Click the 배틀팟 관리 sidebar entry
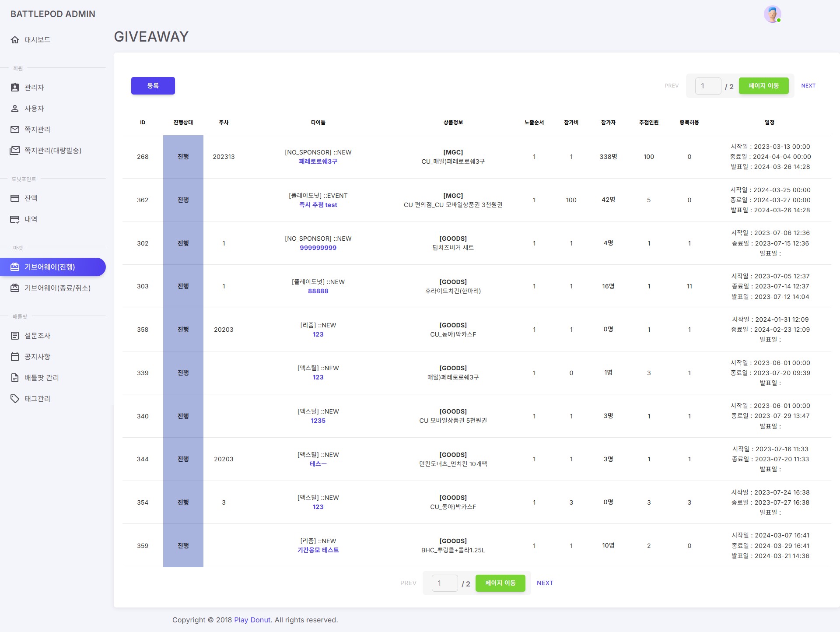The width and height of the screenshot is (840, 632). [x=42, y=377]
